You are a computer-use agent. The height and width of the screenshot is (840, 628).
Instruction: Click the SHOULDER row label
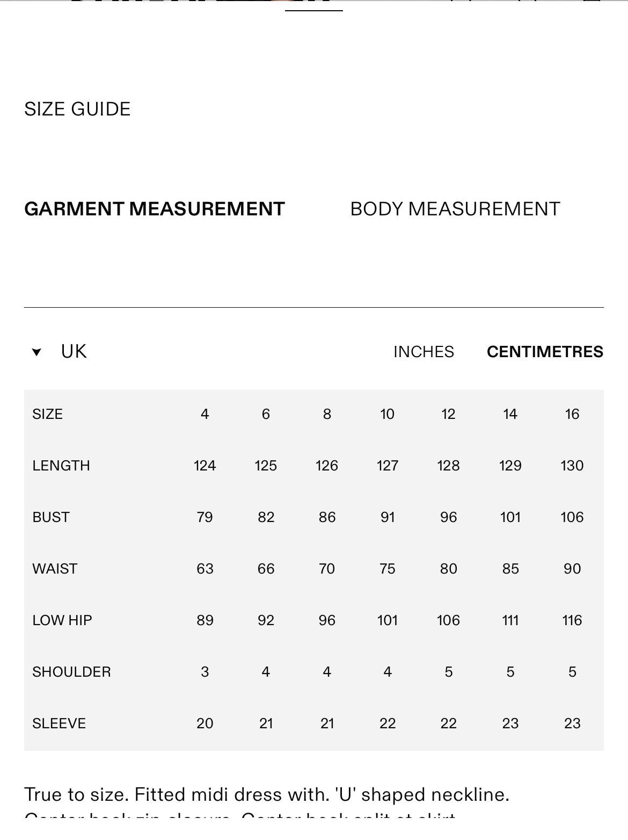point(71,672)
